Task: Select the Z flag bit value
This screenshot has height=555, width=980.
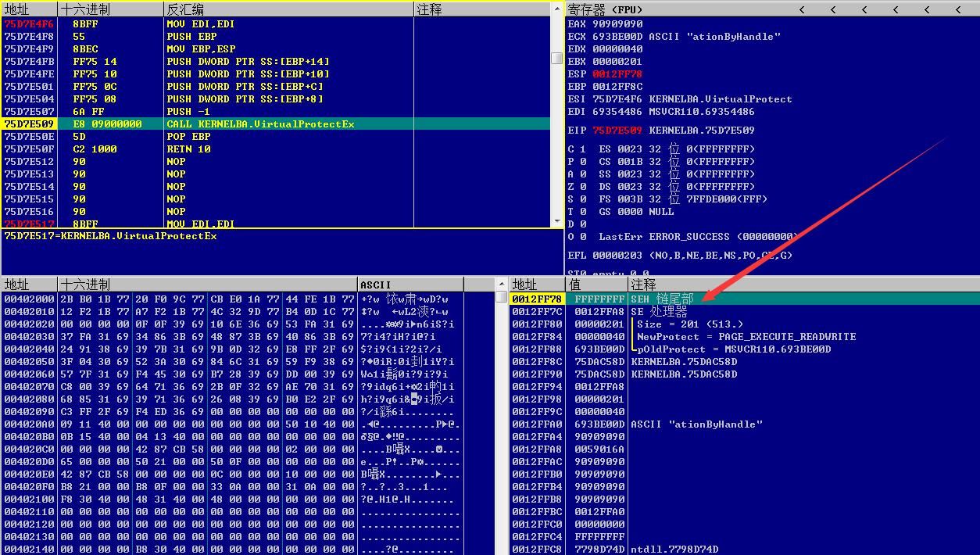Action: pyautogui.click(x=582, y=186)
